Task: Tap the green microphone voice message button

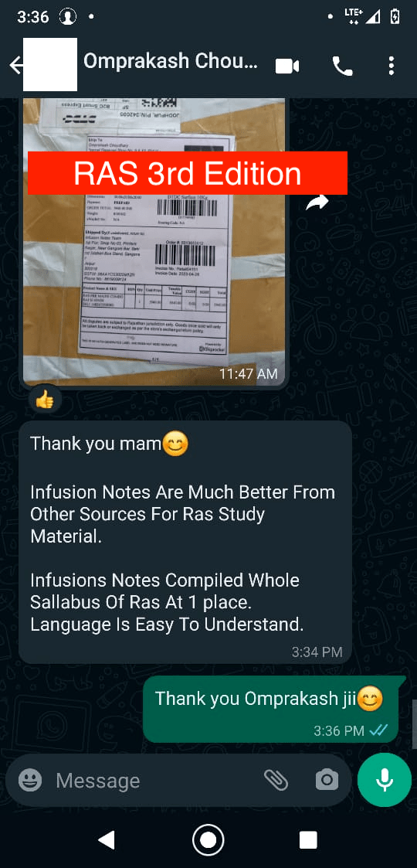Action: [x=385, y=780]
